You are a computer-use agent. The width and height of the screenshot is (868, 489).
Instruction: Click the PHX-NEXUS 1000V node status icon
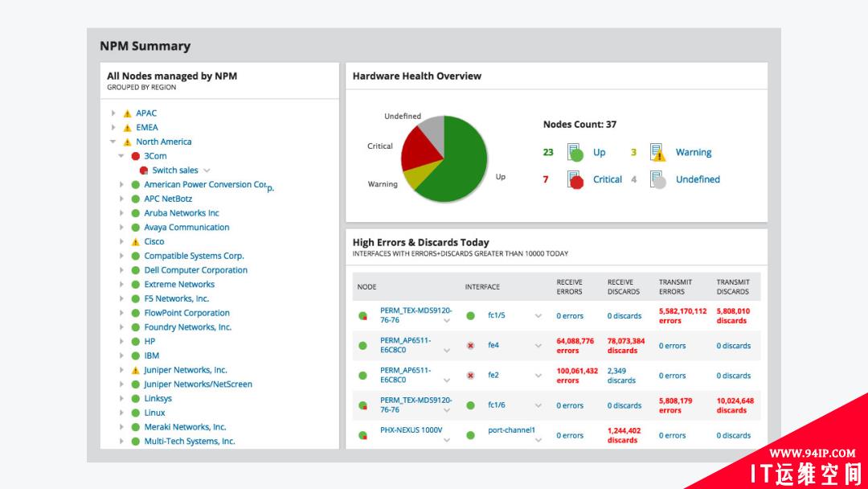(x=362, y=435)
